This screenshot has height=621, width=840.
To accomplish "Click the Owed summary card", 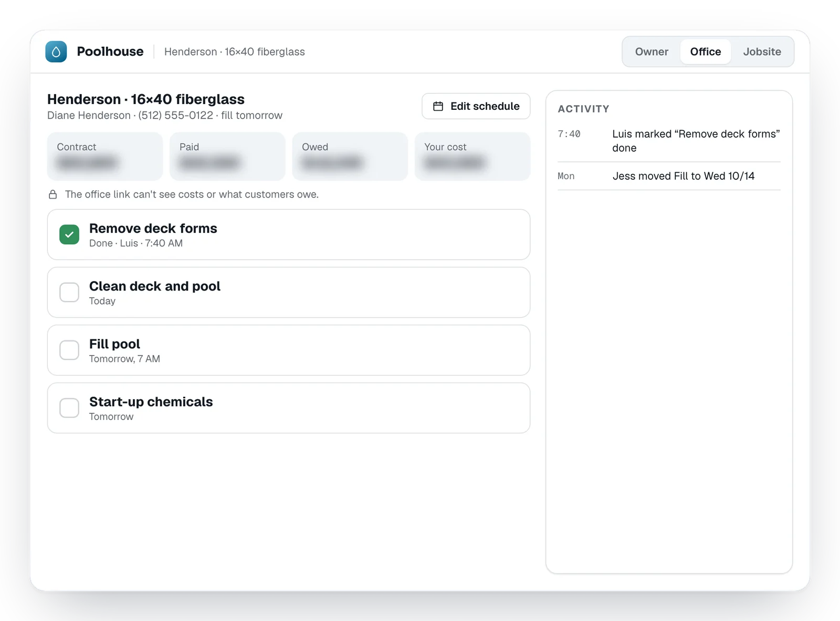I will 350,157.
